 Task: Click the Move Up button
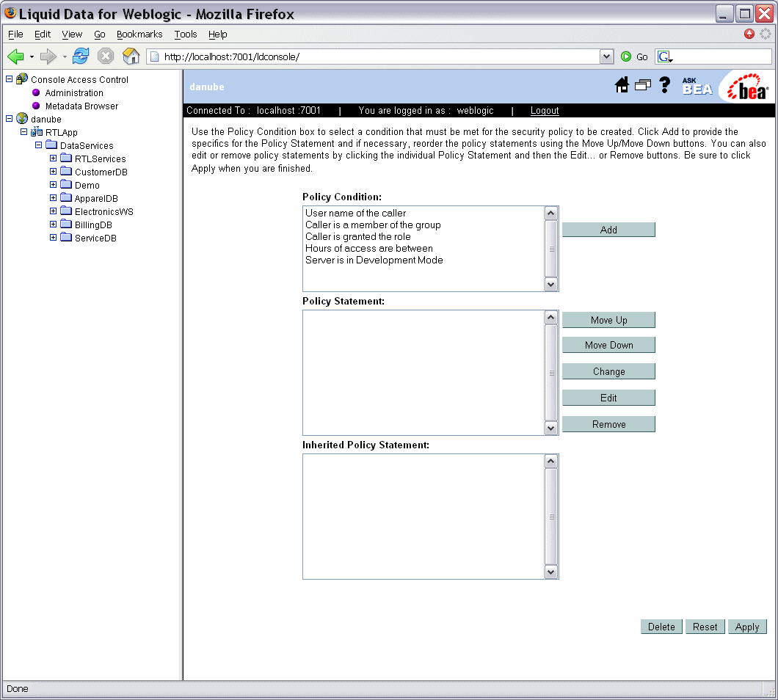[608, 320]
